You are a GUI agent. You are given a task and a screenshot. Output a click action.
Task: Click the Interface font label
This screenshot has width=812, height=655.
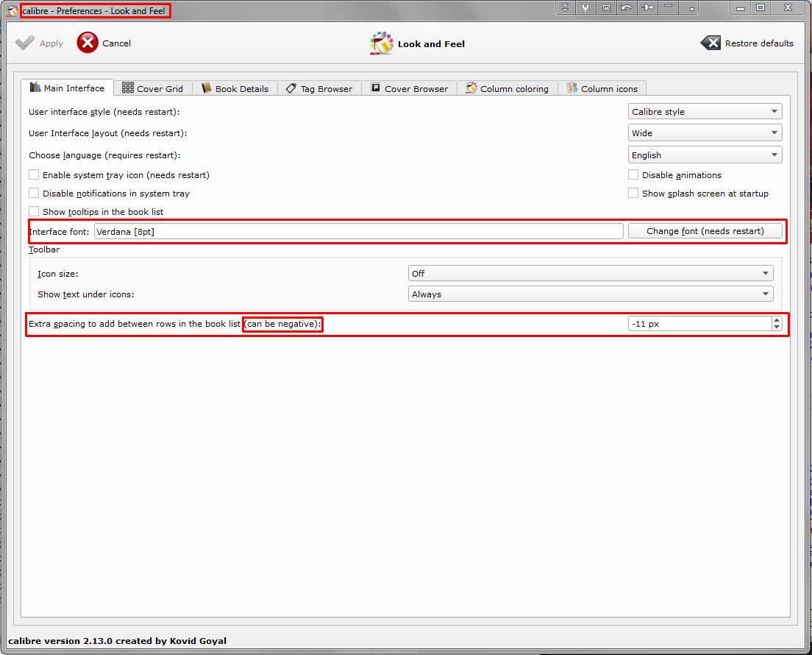[60, 232]
